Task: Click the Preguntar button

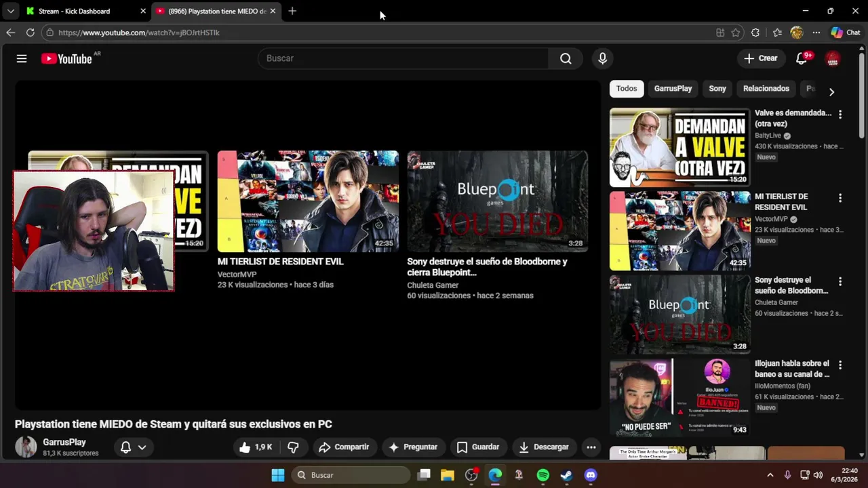Action: pyautogui.click(x=414, y=447)
